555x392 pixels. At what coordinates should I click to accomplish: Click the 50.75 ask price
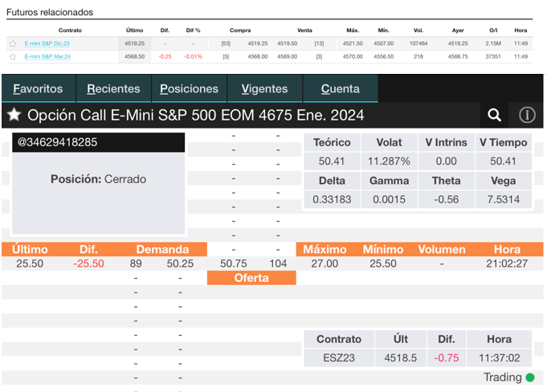pyautogui.click(x=233, y=263)
